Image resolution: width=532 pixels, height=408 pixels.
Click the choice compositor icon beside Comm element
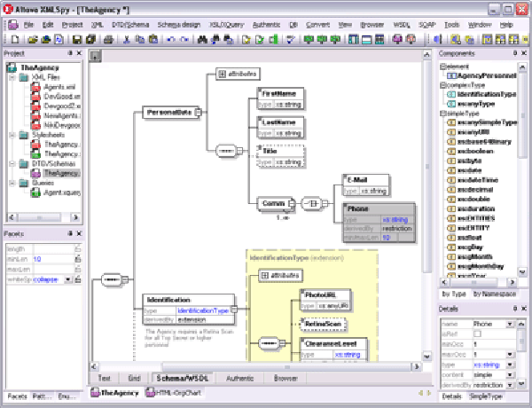(x=312, y=203)
